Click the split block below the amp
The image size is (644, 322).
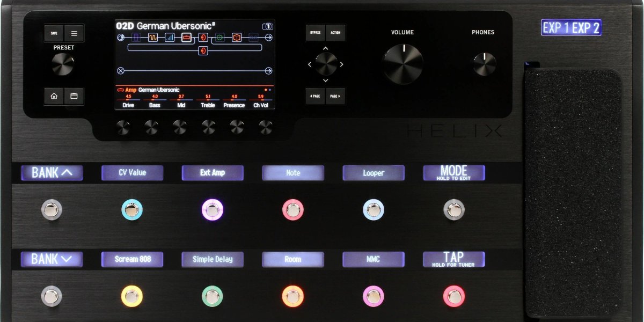coord(203,50)
